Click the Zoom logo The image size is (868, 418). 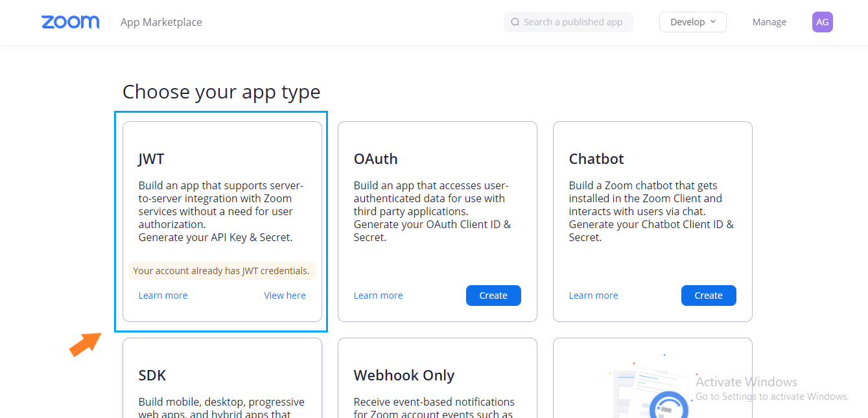[x=70, y=22]
